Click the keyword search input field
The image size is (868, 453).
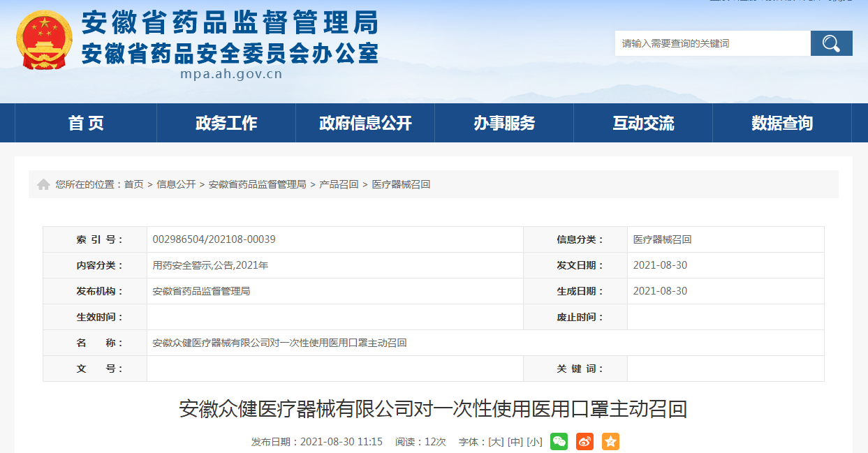click(x=712, y=43)
